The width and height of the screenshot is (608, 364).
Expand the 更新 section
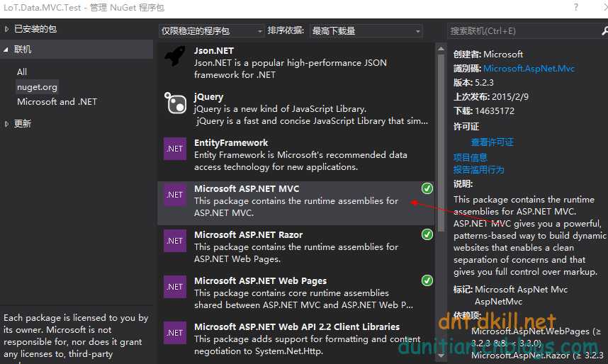point(6,124)
